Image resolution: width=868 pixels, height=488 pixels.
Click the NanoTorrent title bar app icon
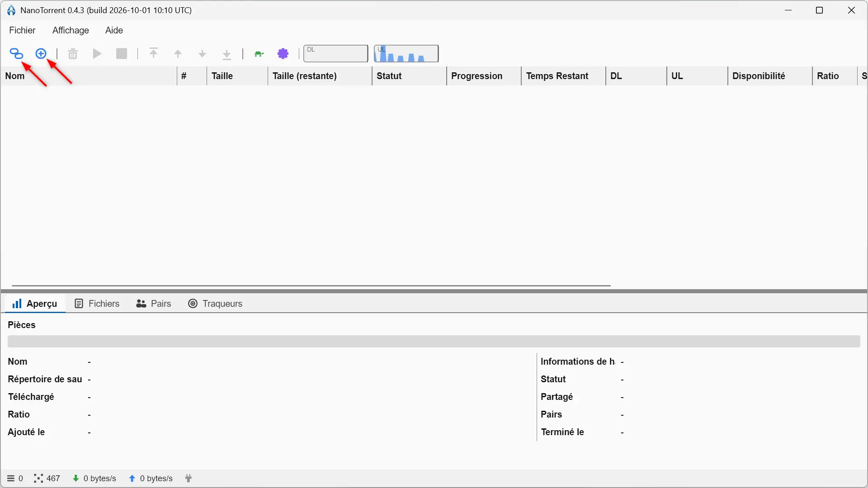pos(11,10)
